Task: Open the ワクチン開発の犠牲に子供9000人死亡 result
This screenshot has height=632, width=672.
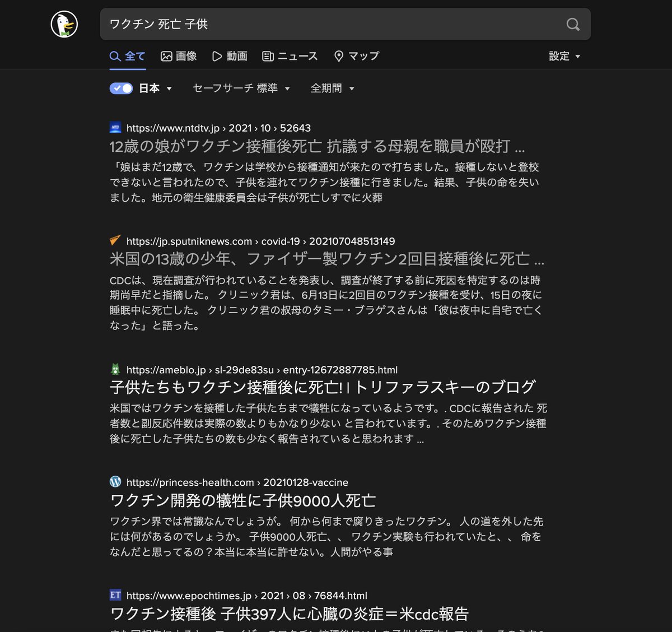Action: pyautogui.click(x=242, y=500)
